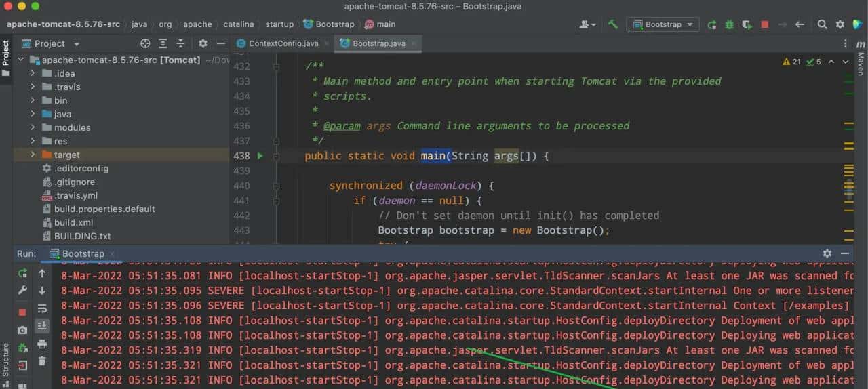The image size is (868, 389).
Task: Click the Build Project hammer icon
Action: coord(613,24)
